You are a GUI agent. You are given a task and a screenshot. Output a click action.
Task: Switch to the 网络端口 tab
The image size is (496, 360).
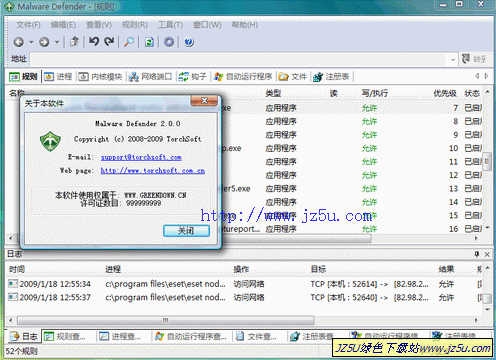tap(150, 77)
